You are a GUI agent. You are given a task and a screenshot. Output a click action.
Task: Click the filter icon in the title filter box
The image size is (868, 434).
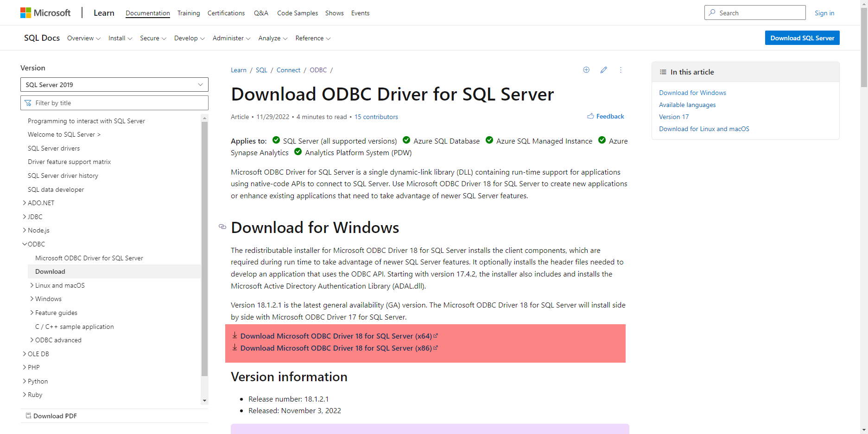tap(28, 103)
